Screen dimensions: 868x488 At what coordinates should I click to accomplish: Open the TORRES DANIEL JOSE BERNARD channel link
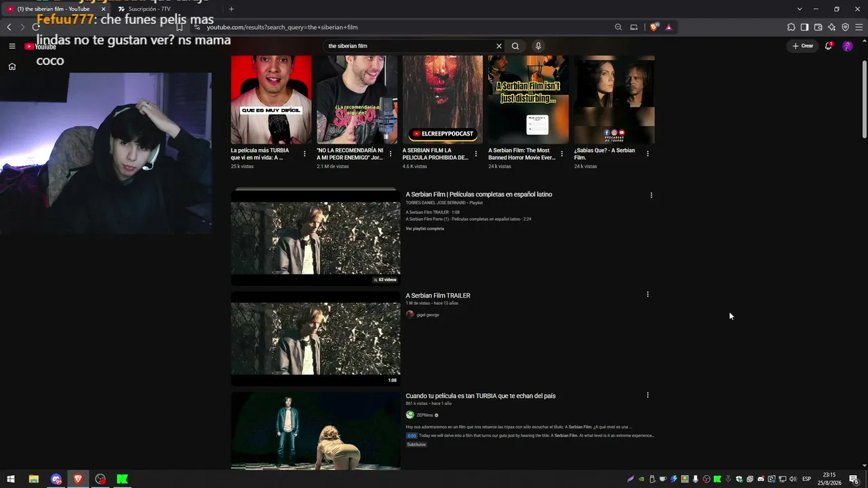[x=435, y=203]
